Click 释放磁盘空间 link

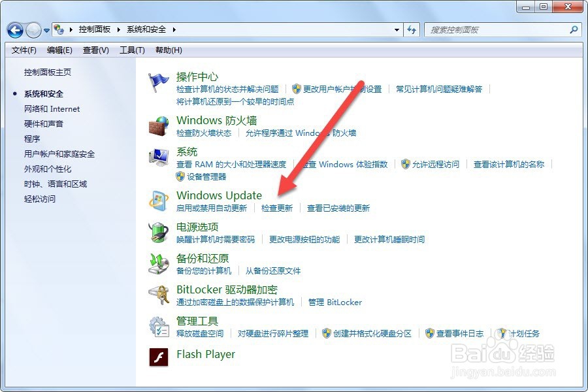[x=200, y=333]
